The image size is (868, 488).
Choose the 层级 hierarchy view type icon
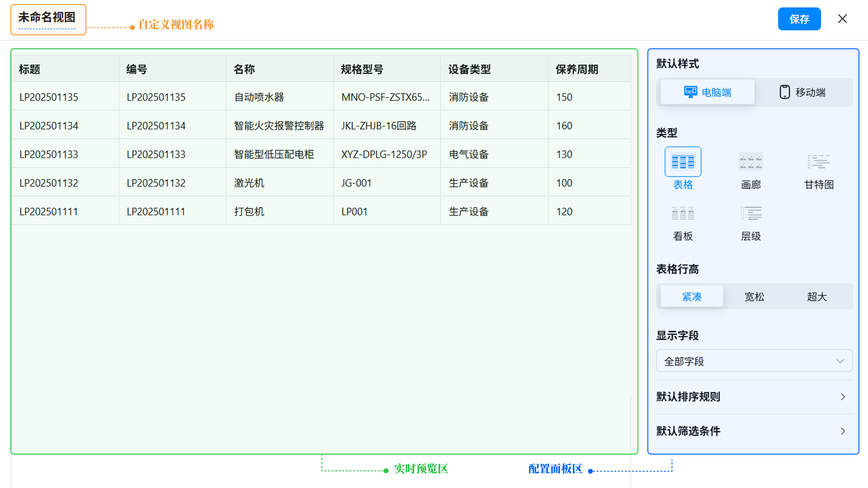(751, 213)
